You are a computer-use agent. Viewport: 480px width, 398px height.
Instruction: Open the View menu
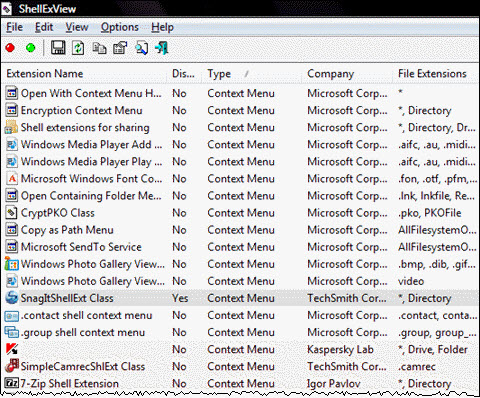pyautogui.click(x=77, y=27)
